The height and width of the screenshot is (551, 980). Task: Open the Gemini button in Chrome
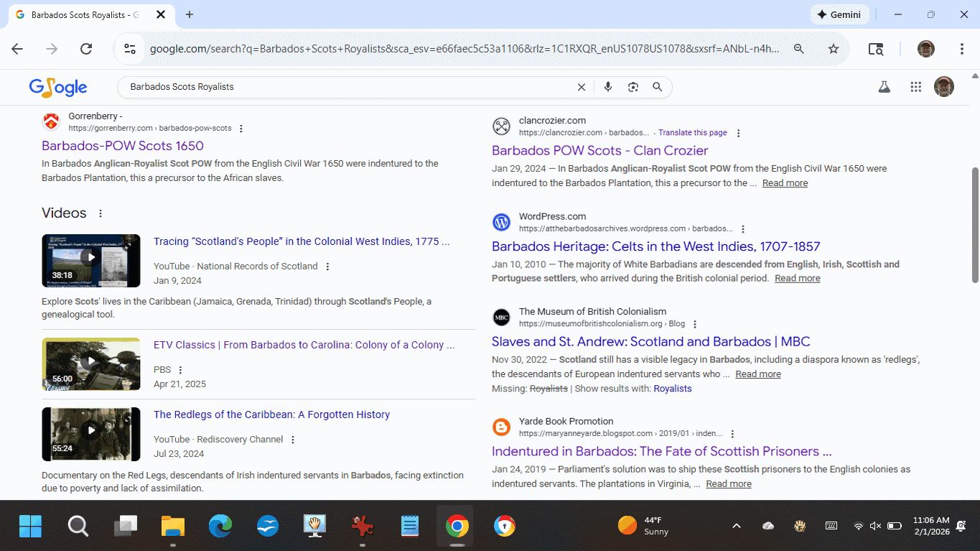pos(839,14)
